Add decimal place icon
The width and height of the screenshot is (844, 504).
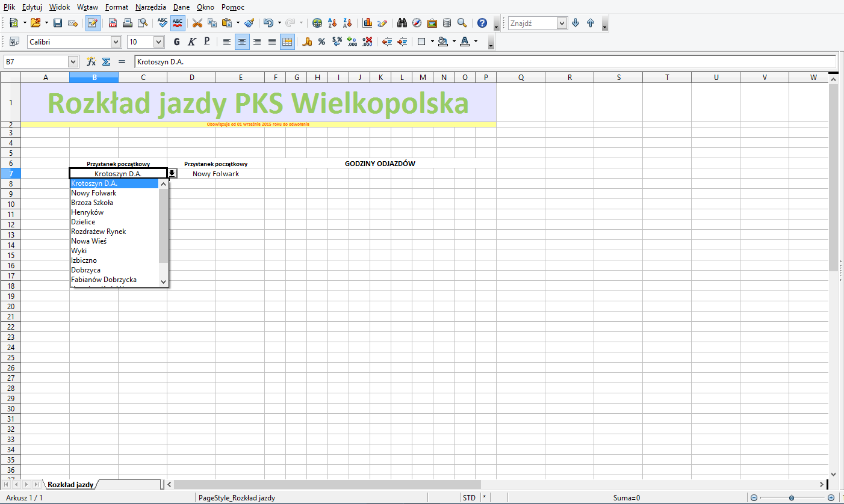click(352, 41)
